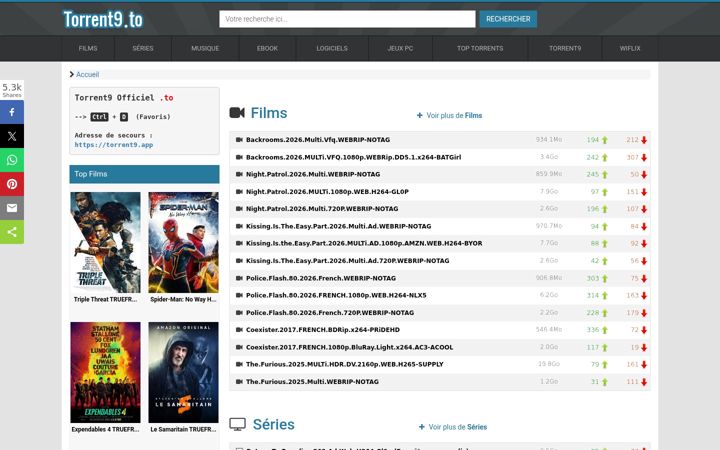Click the RECHERCHER search button

508,19
